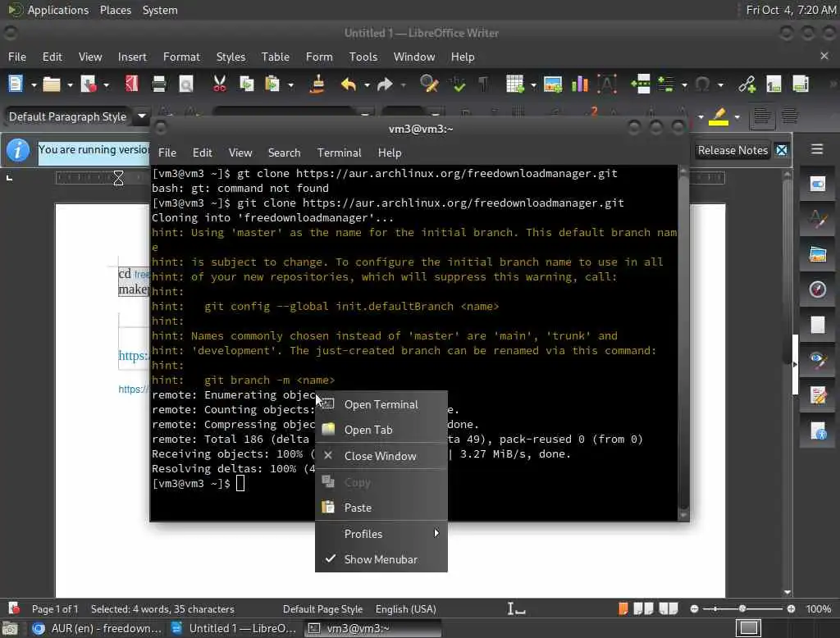Open Manage Changes deck in Writer sidebar

click(818, 395)
